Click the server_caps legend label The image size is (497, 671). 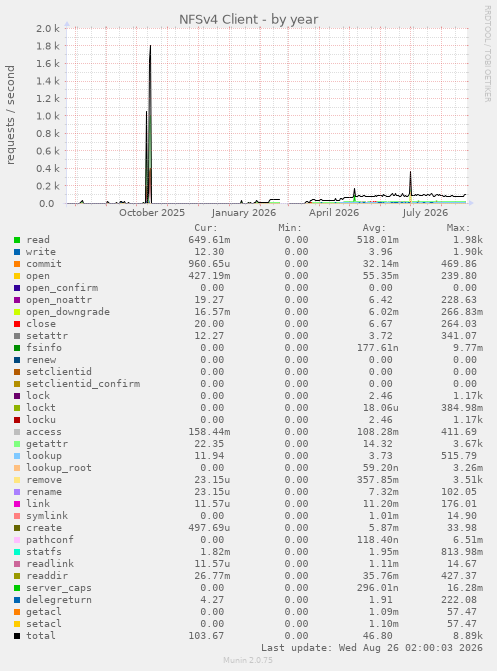pyautogui.click(x=59, y=588)
